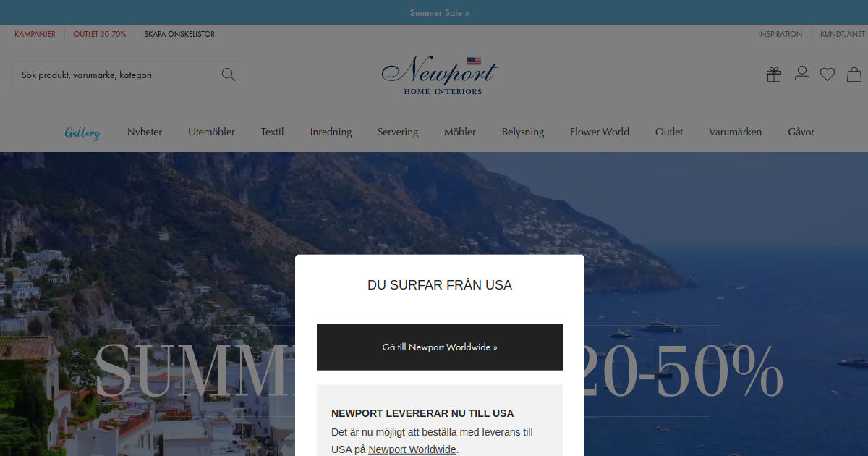868x456 pixels.
Task: Follow the Newport Worldwide text link
Action: coord(412,449)
